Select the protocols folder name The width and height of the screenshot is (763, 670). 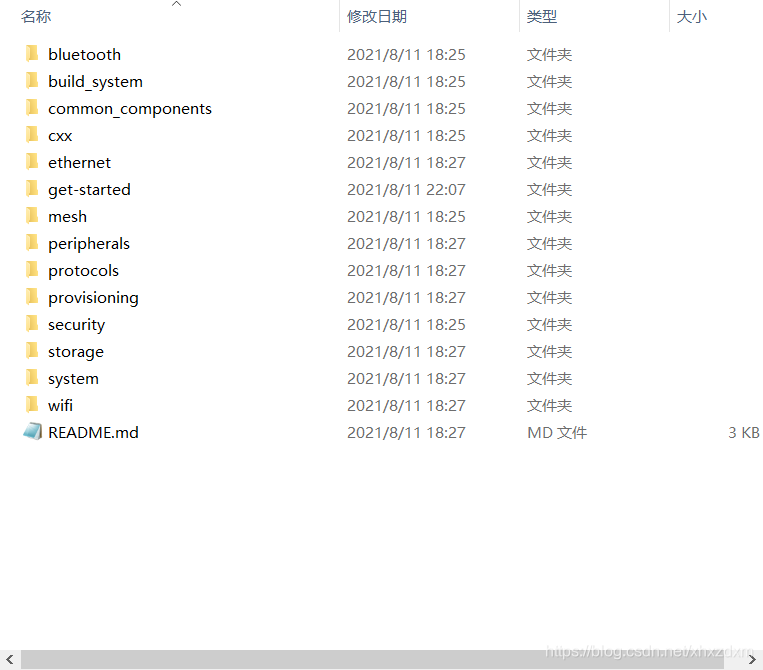(83, 271)
